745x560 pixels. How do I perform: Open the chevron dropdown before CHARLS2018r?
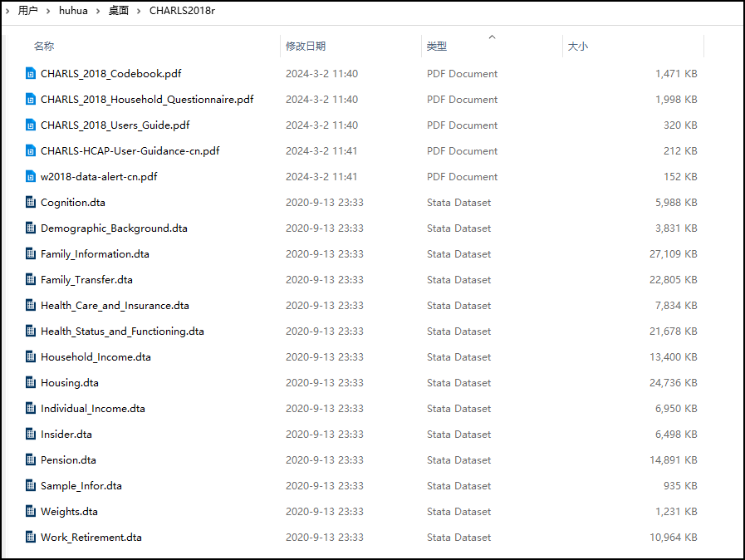140,11
